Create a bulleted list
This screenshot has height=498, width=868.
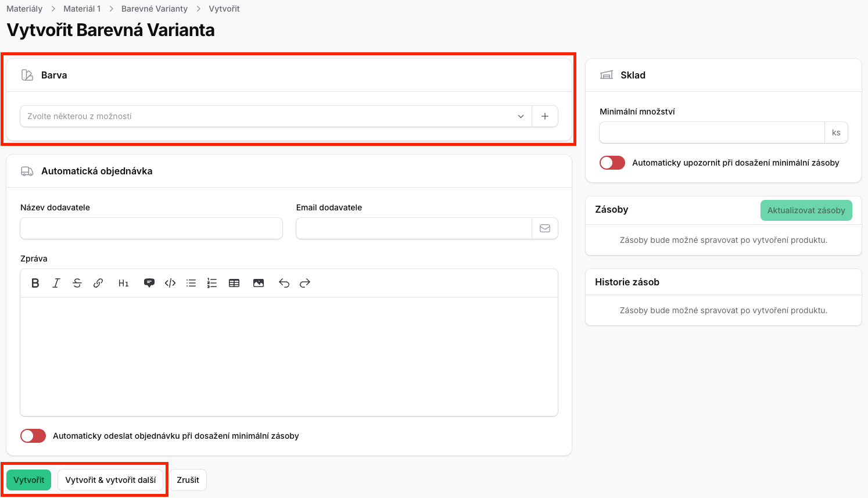pos(191,283)
